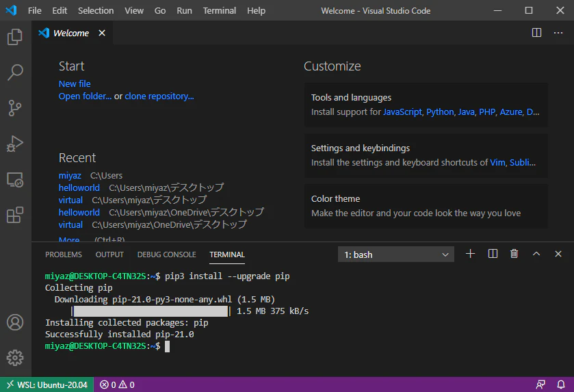The width and height of the screenshot is (574, 392).
Task: Open the notifications bell
Action: pyautogui.click(x=561, y=384)
